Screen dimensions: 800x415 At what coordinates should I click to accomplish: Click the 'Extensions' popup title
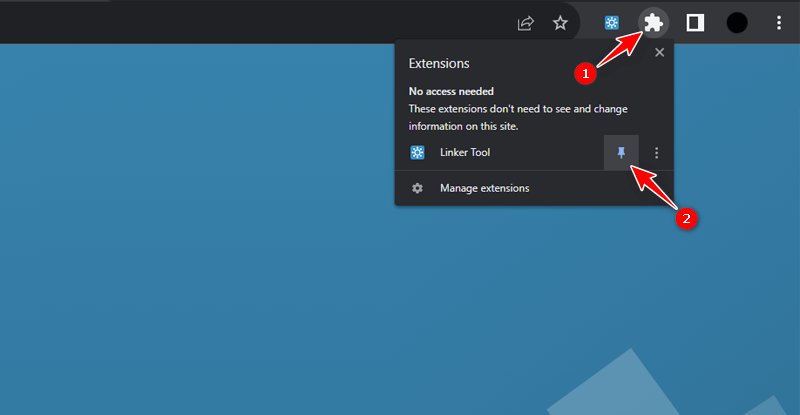pyautogui.click(x=439, y=63)
